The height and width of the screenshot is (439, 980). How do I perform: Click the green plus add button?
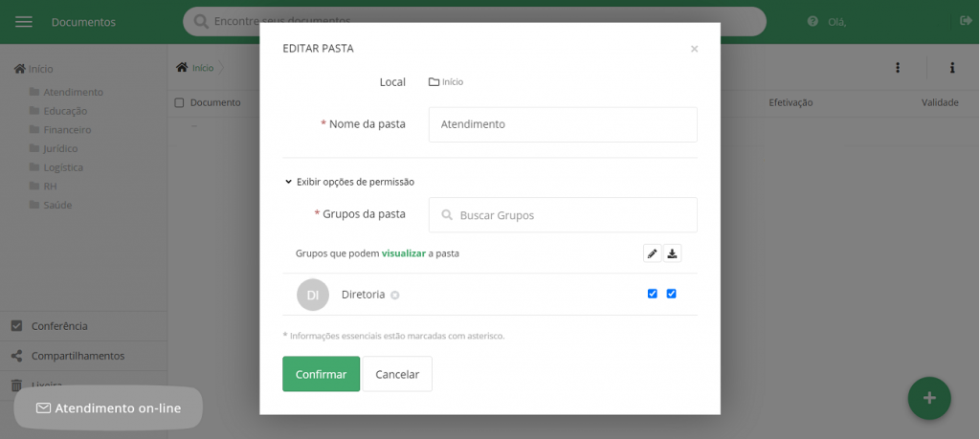(928, 398)
